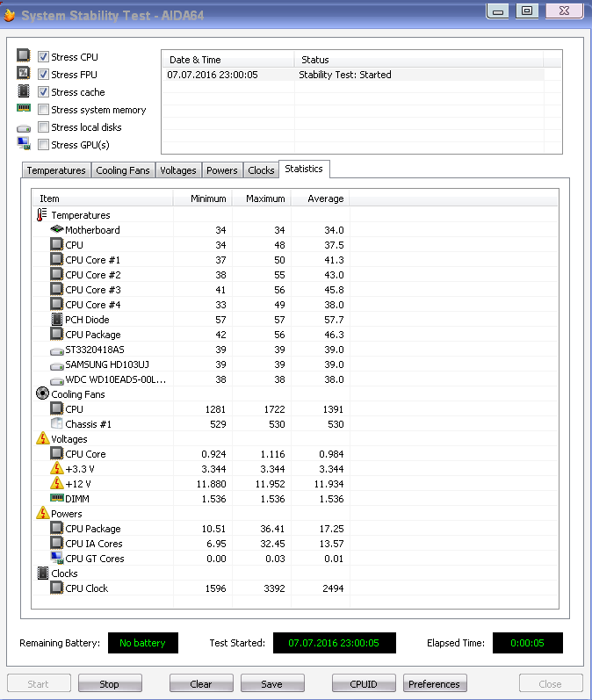Uncheck the Stress cache checkbox
The height and width of the screenshot is (700, 592).
[x=43, y=92]
